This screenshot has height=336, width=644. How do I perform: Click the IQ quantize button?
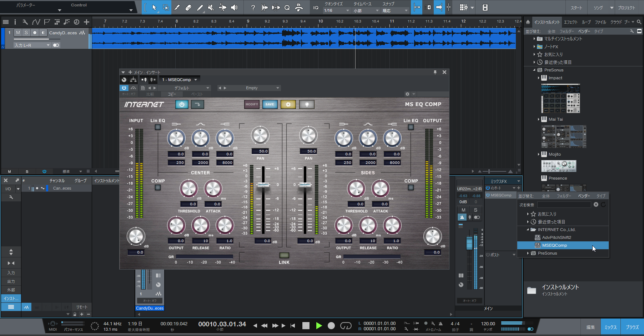click(316, 7)
